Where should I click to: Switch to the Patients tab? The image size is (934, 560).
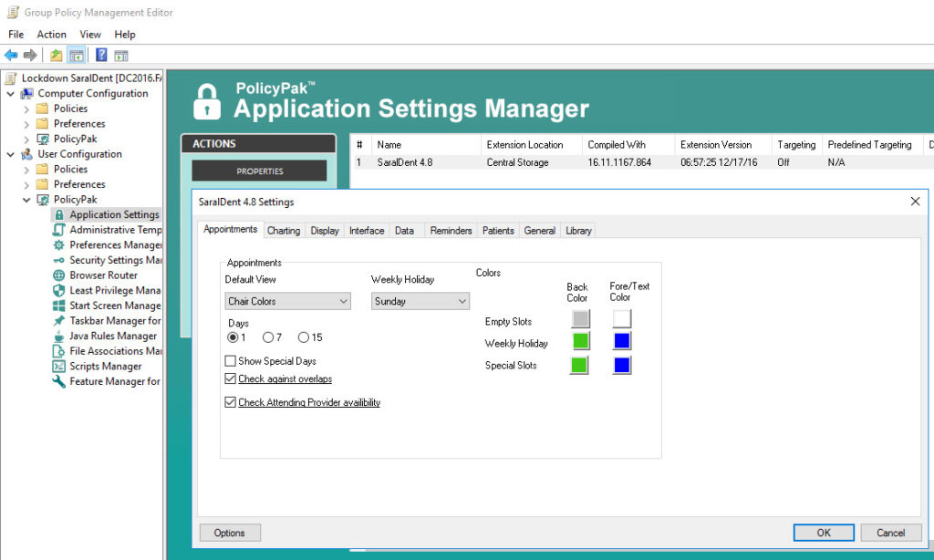click(x=498, y=231)
